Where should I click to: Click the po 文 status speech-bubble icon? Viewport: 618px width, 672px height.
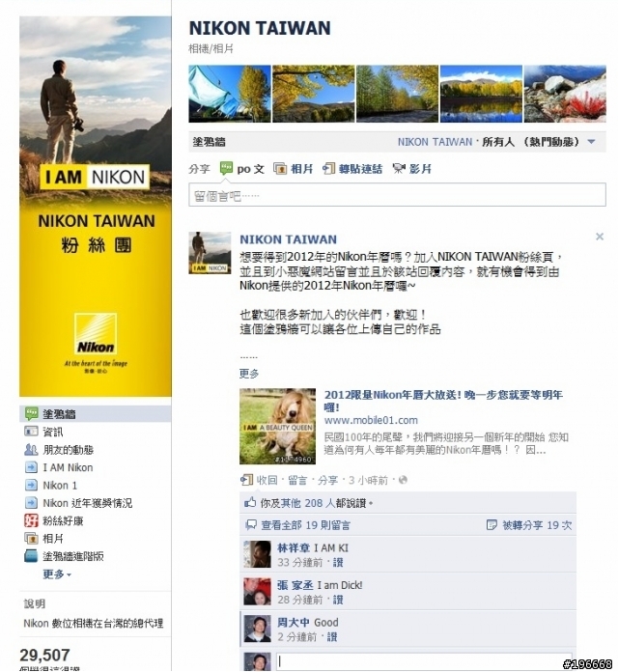[x=226, y=168]
